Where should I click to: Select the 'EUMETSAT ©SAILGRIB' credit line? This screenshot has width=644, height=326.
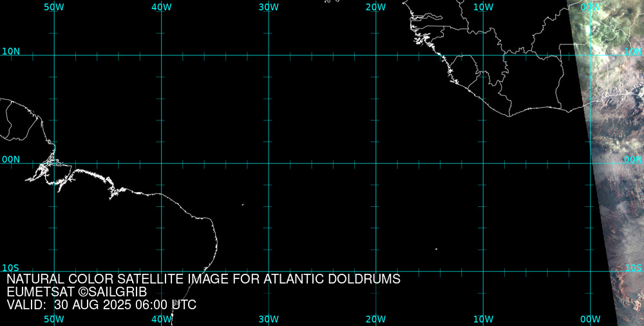(77, 292)
